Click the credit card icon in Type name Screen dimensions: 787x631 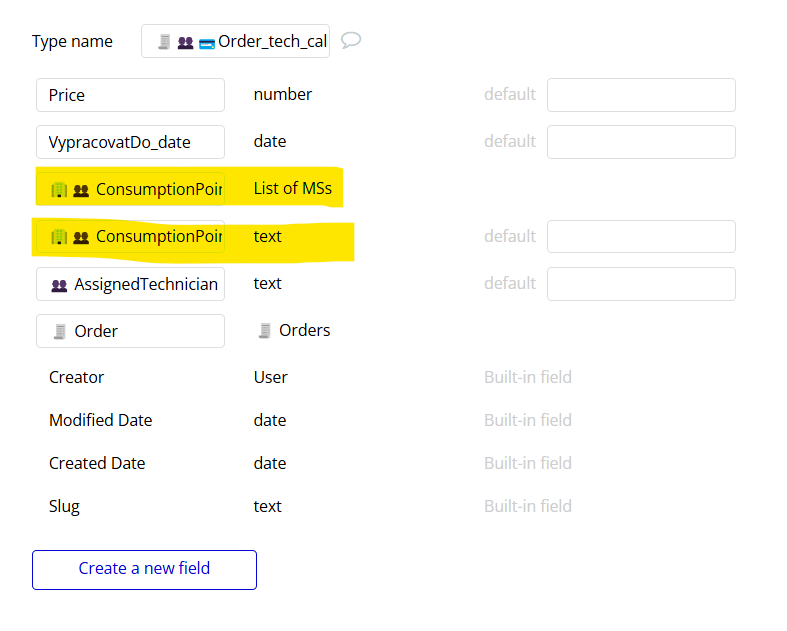pos(207,44)
